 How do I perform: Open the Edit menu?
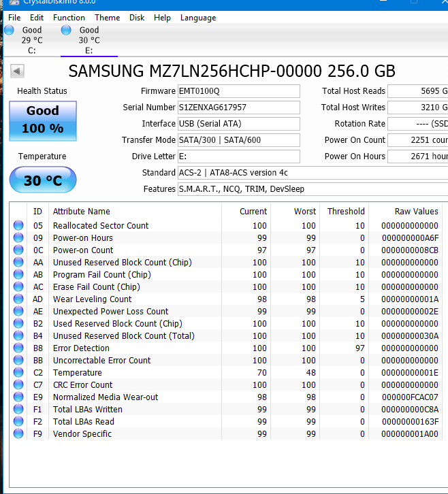pyautogui.click(x=37, y=18)
